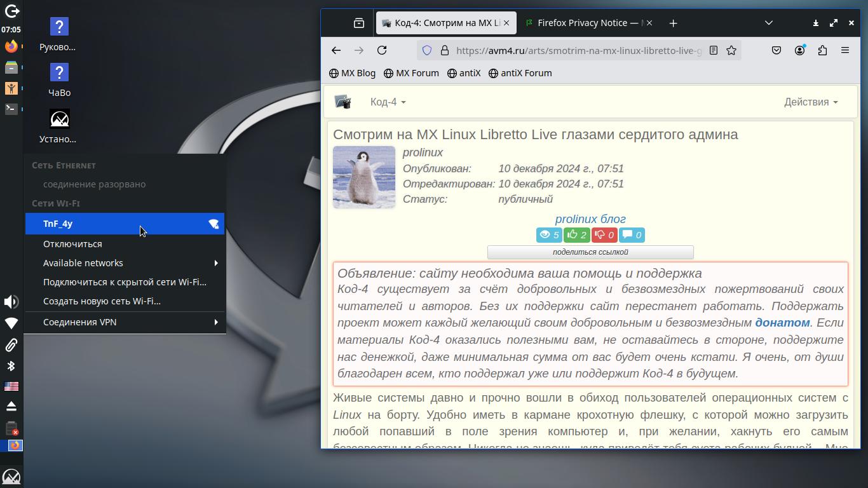Open the Firefox hamburger application menu

pos(845,50)
